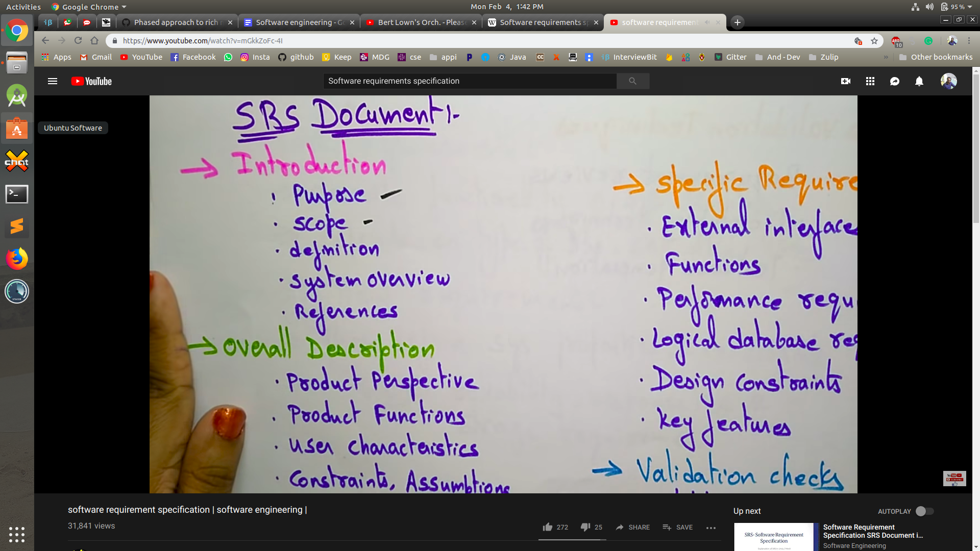Image resolution: width=980 pixels, height=551 pixels.
Task: Go back in Chrome history
Action: 45,41
